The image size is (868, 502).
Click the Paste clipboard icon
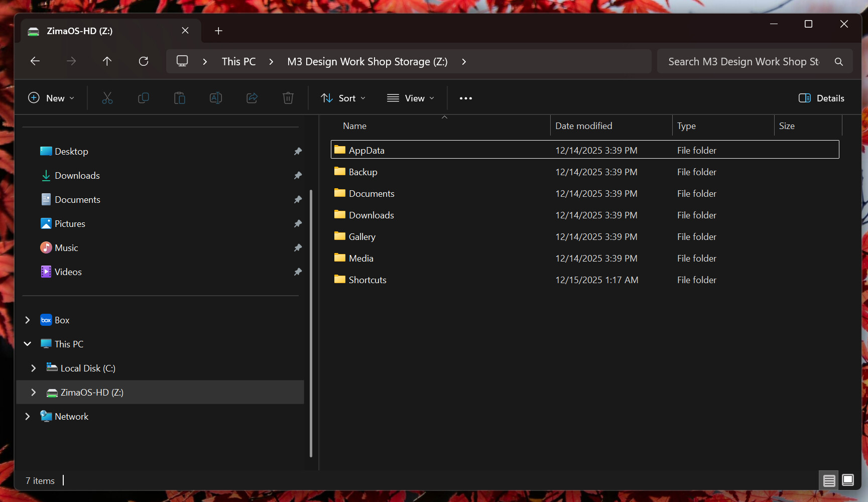point(180,98)
